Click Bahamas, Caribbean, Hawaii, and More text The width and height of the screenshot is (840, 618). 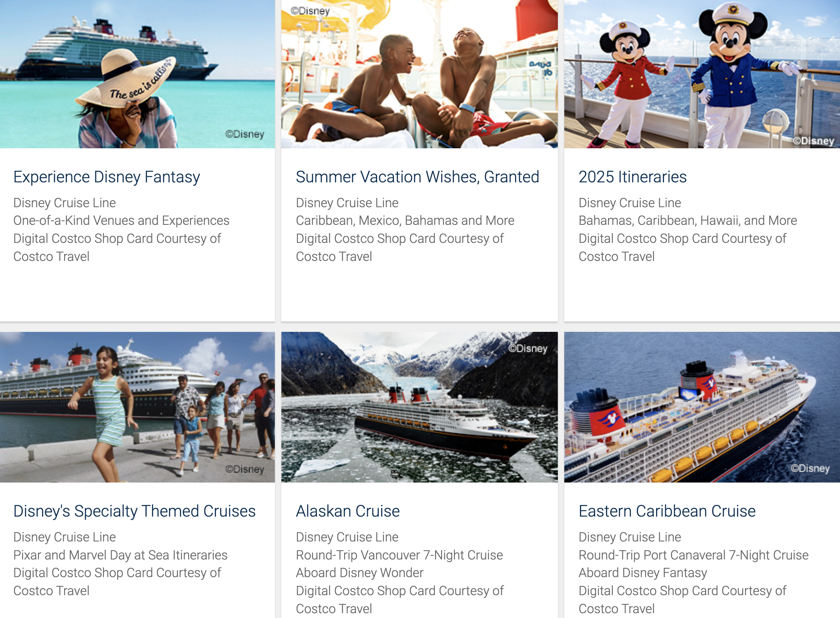pyautogui.click(x=688, y=221)
